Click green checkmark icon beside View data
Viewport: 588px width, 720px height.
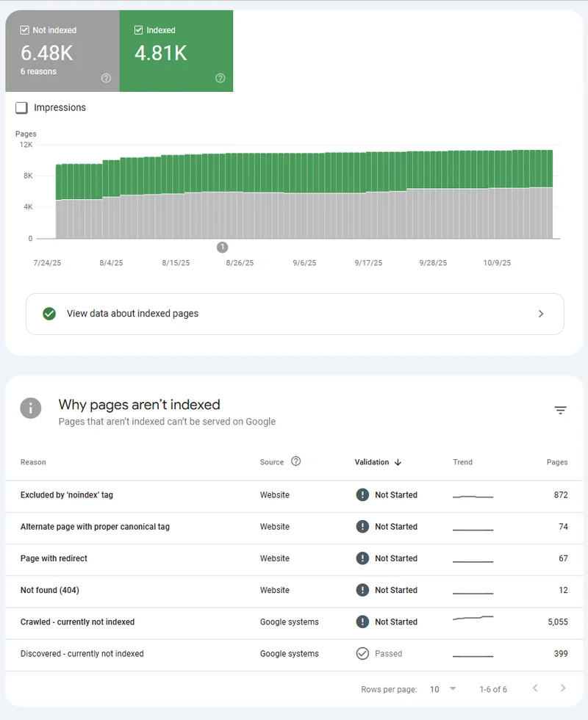point(49,314)
